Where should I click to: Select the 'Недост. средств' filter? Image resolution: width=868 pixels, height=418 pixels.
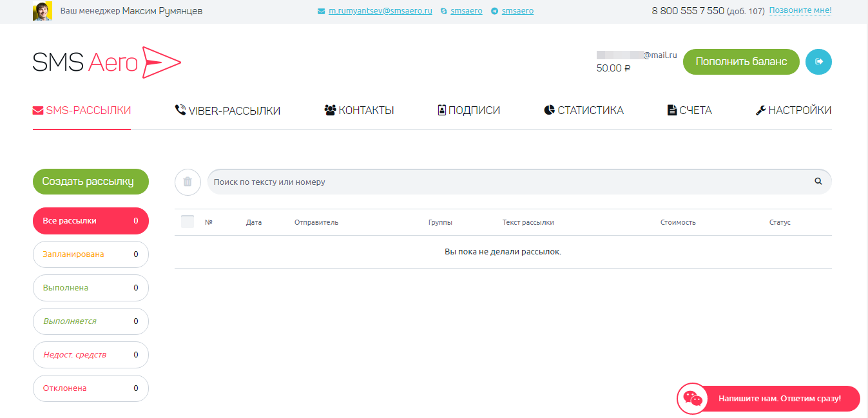click(x=91, y=355)
